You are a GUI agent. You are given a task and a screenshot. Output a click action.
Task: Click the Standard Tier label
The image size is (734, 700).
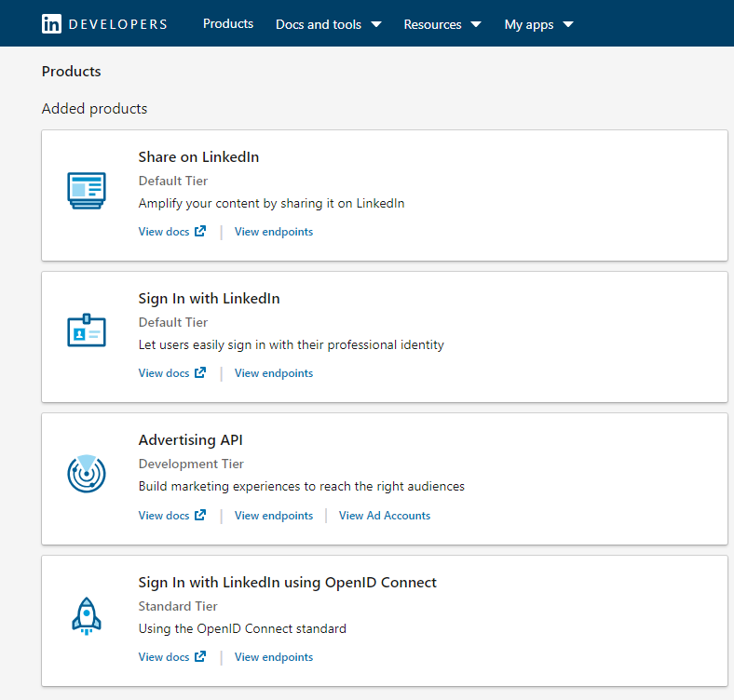click(x=178, y=606)
